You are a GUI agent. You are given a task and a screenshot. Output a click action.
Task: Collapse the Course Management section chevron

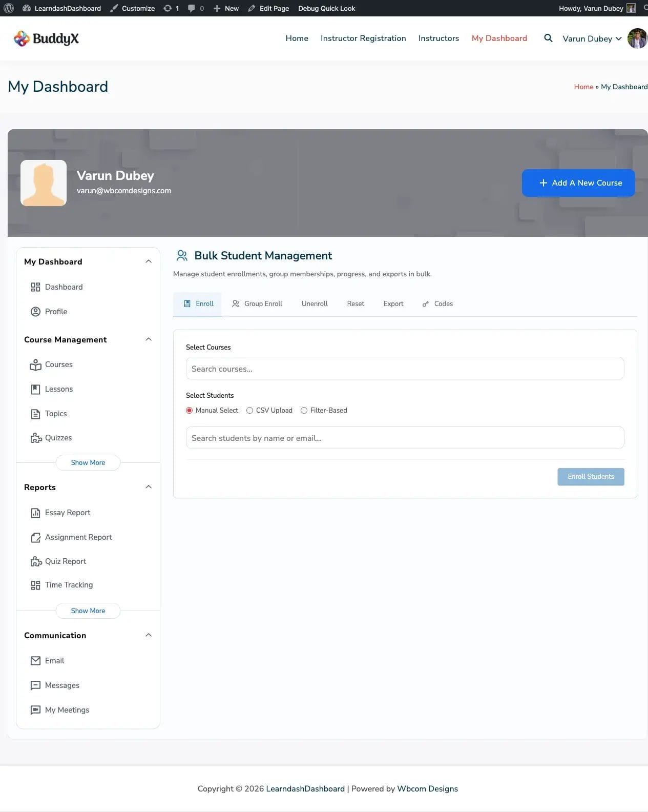[149, 339]
